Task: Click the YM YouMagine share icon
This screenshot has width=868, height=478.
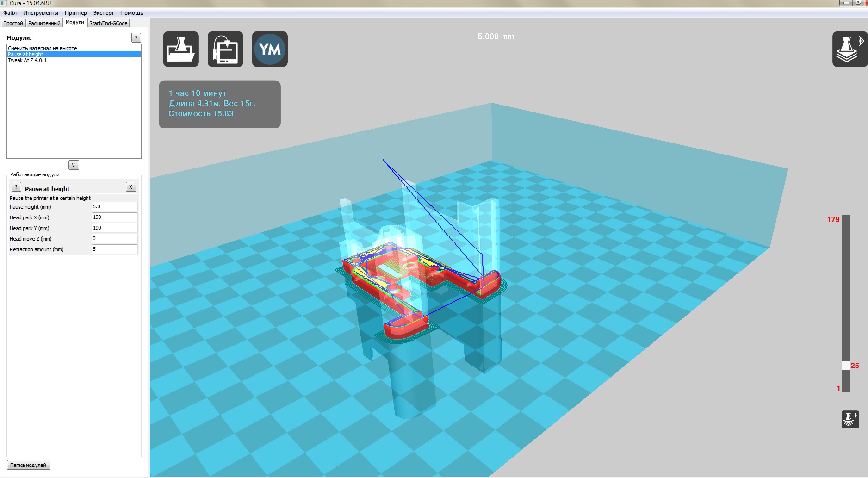Action: [x=270, y=49]
